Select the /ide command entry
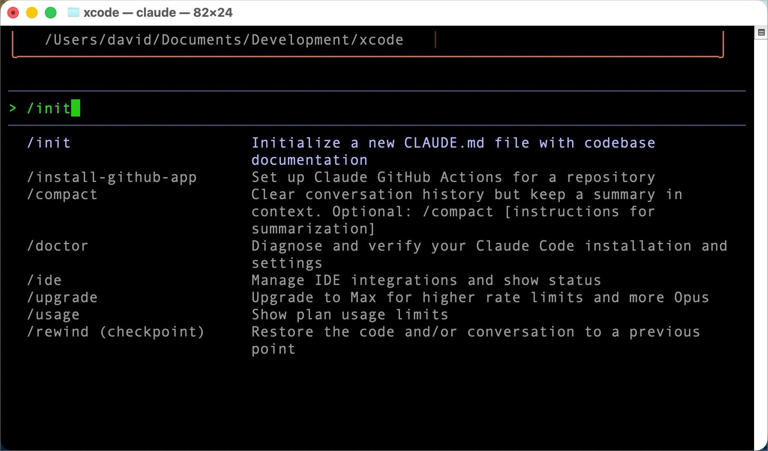768x451 pixels. click(x=44, y=280)
